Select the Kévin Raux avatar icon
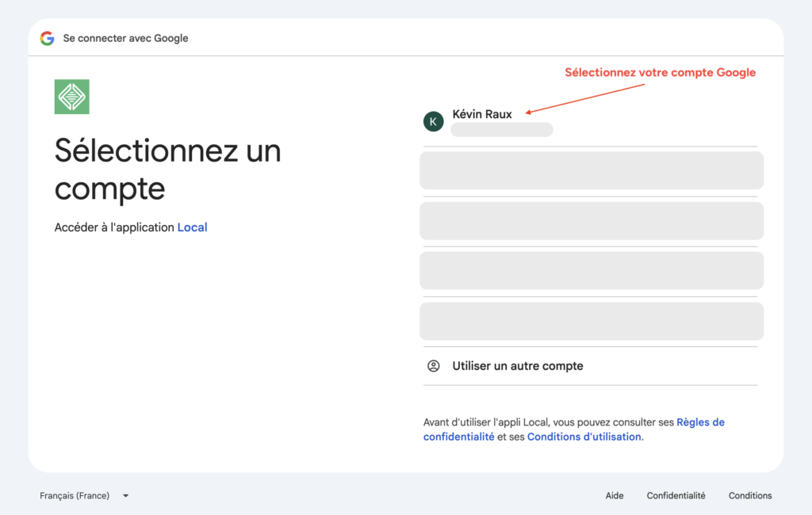 coord(434,122)
